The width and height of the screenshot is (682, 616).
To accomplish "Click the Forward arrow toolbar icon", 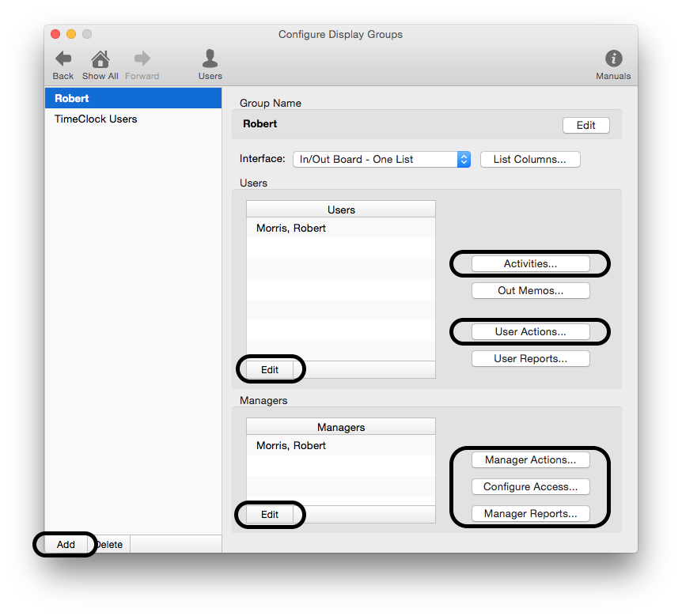I will [x=142, y=59].
